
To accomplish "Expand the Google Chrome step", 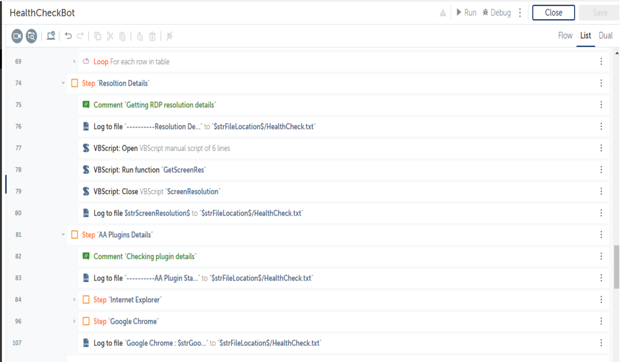I will pyautogui.click(x=74, y=321).
